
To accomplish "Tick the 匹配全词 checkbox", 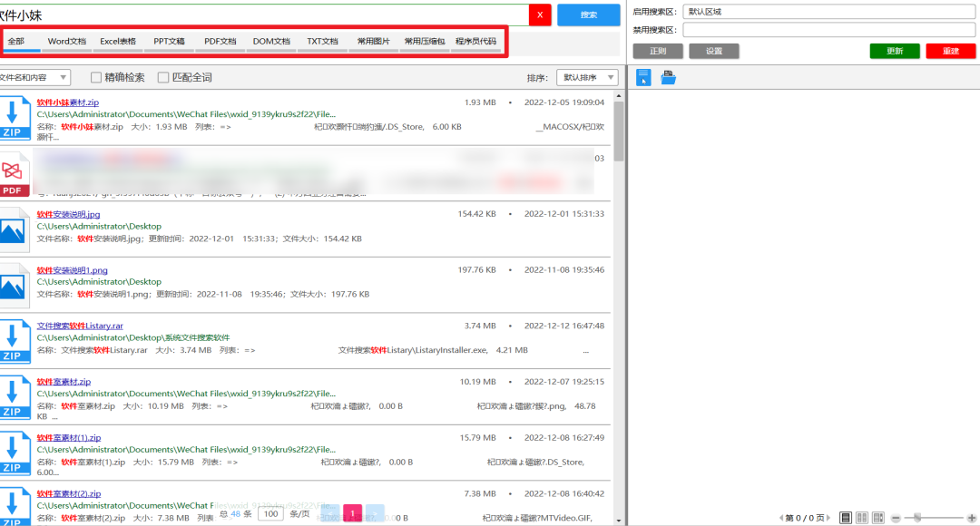I will pyautogui.click(x=163, y=78).
